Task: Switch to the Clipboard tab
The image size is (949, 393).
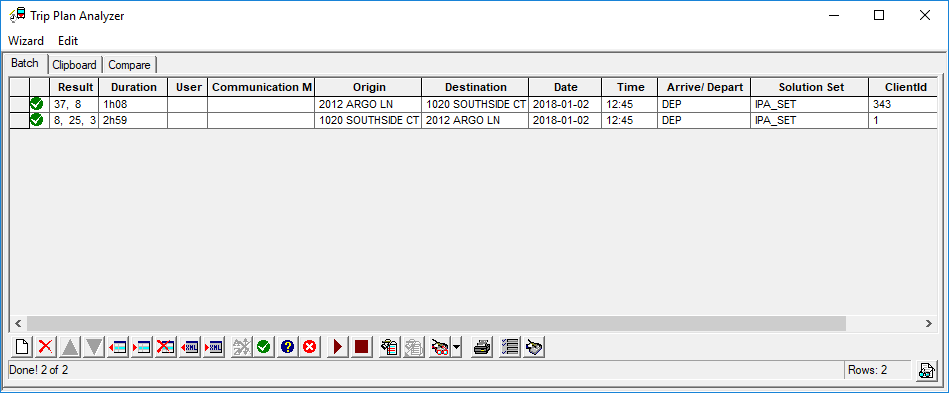Action: coord(74,64)
